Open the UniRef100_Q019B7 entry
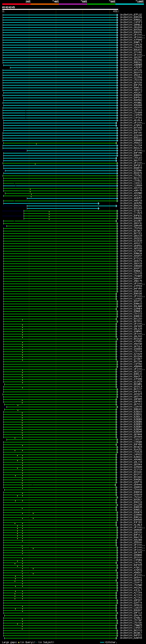This screenshot has width=146, height=644. [131, 221]
